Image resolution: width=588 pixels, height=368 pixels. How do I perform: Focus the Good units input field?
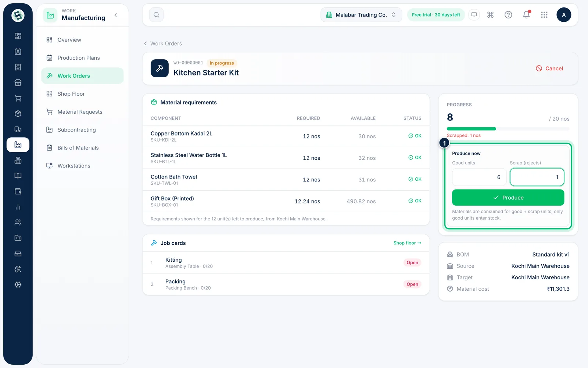(479, 177)
